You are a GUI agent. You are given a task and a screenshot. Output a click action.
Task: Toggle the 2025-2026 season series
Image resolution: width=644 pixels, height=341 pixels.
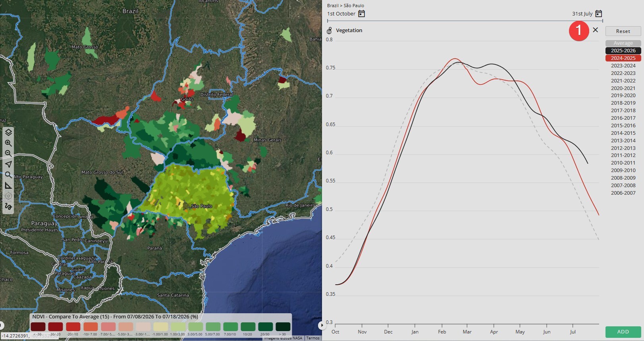(x=623, y=50)
